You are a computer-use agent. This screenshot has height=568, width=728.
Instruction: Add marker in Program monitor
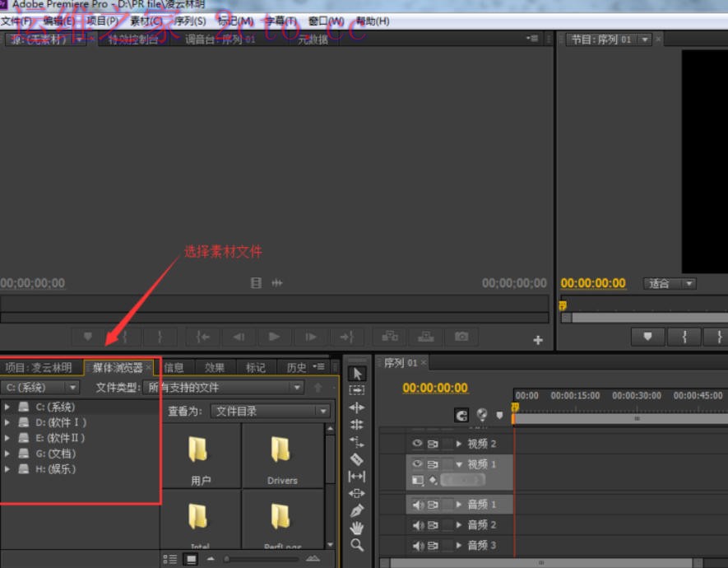[647, 336]
